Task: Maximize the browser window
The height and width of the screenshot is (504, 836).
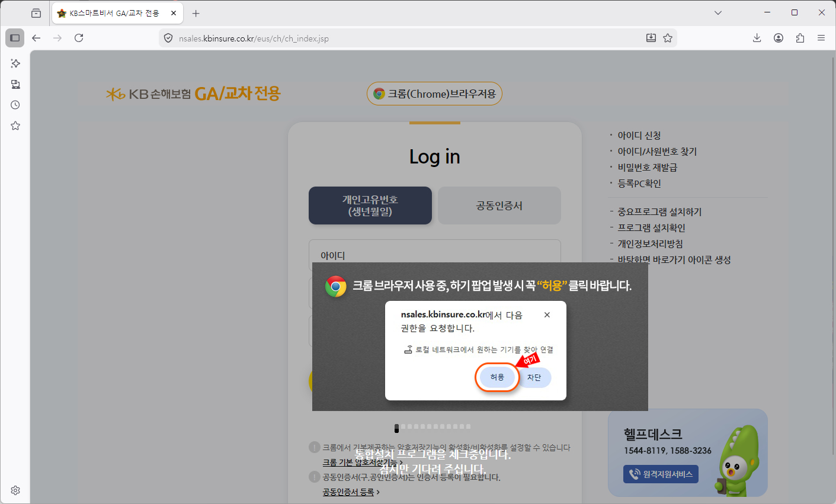Action: [795, 12]
